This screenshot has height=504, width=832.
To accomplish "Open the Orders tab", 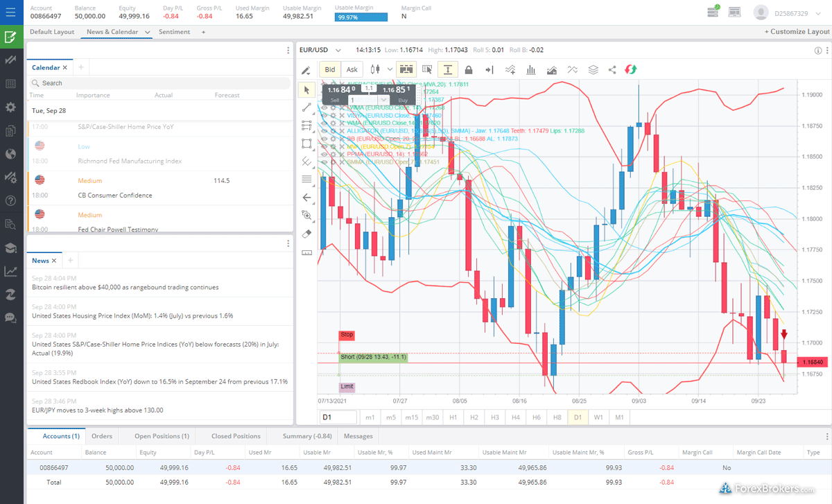I will pos(102,436).
